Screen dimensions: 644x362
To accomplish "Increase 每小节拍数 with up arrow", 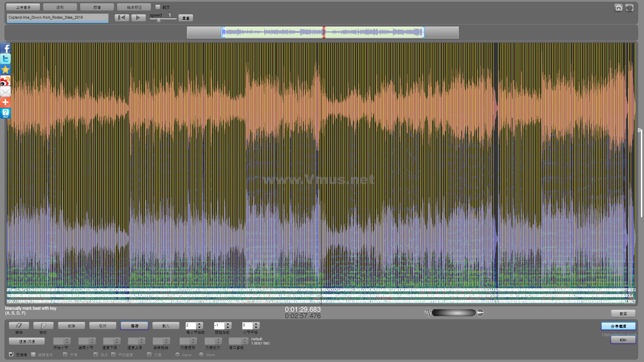I will [200, 324].
